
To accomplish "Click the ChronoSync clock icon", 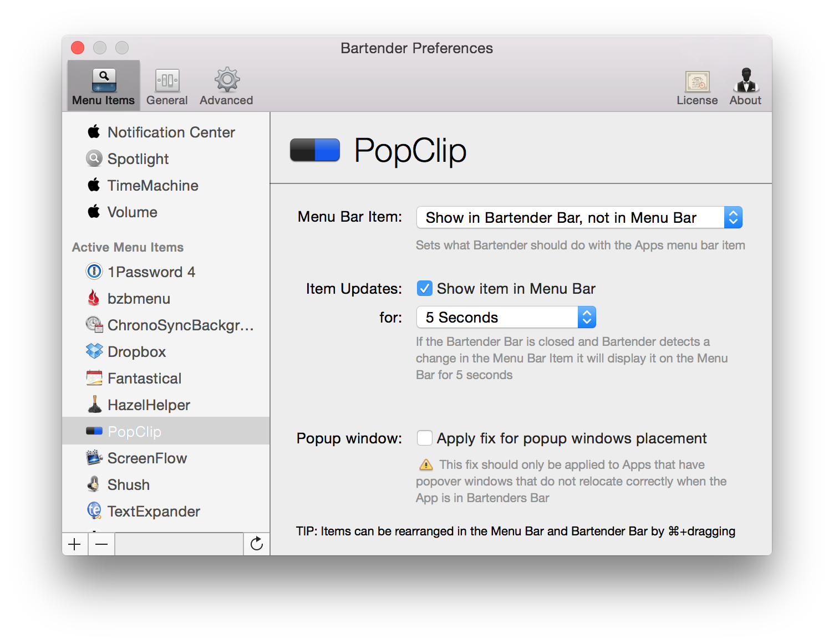I will tap(94, 325).
